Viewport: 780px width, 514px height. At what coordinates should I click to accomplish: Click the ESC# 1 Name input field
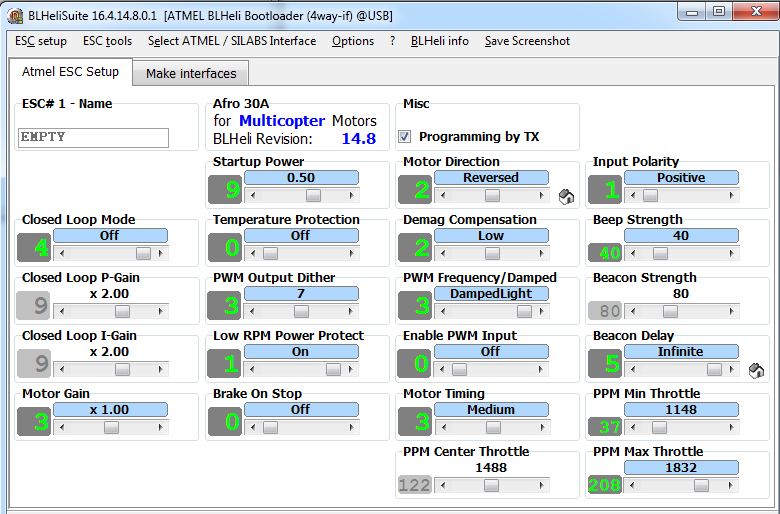pyautogui.click(x=93, y=137)
